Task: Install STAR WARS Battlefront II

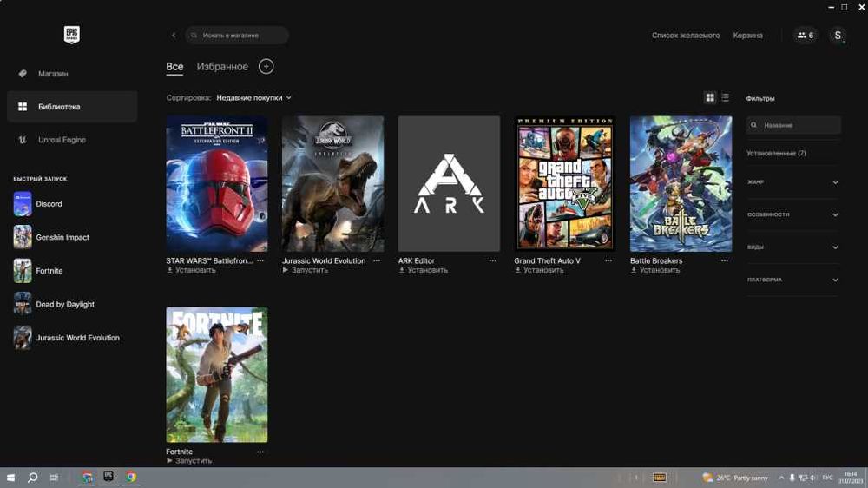Action: (191, 270)
